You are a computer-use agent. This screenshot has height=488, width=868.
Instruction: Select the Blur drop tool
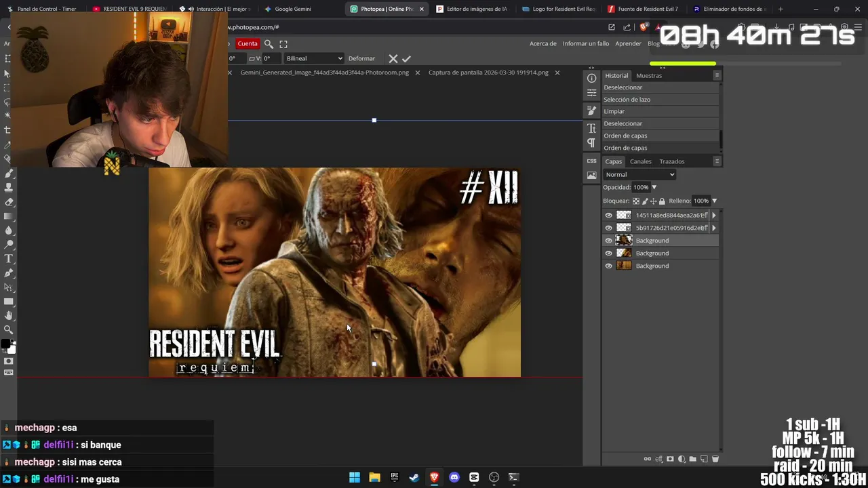(x=9, y=230)
